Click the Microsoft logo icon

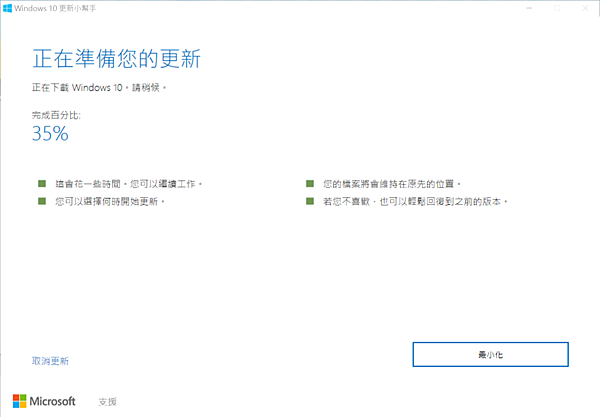pyautogui.click(x=20, y=401)
